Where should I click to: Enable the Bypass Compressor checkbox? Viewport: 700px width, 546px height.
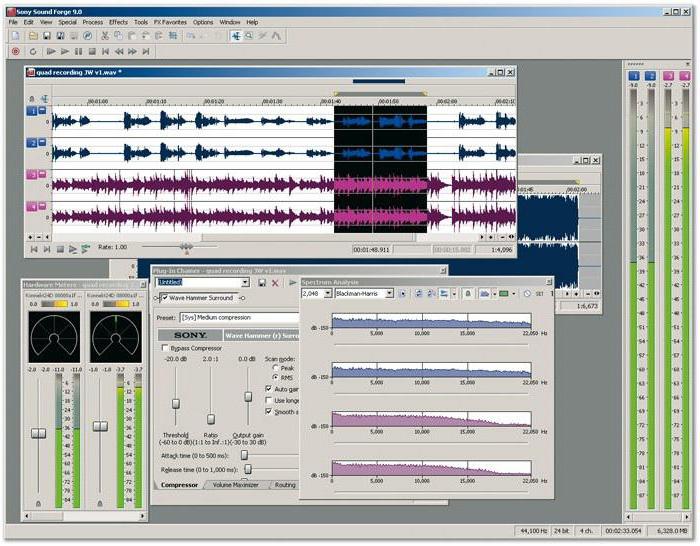pos(165,348)
